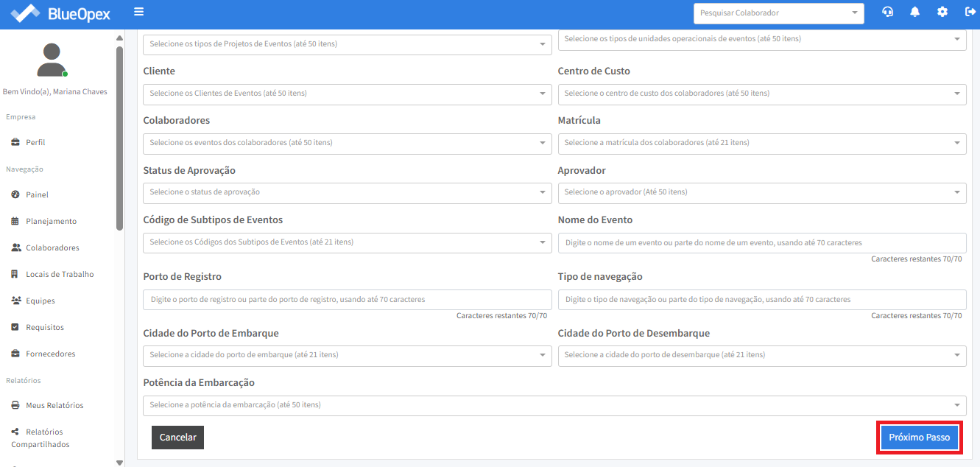The width and height of the screenshot is (980, 467).
Task: Open Cidade do Porto de Embarque dropdown
Action: (348, 355)
